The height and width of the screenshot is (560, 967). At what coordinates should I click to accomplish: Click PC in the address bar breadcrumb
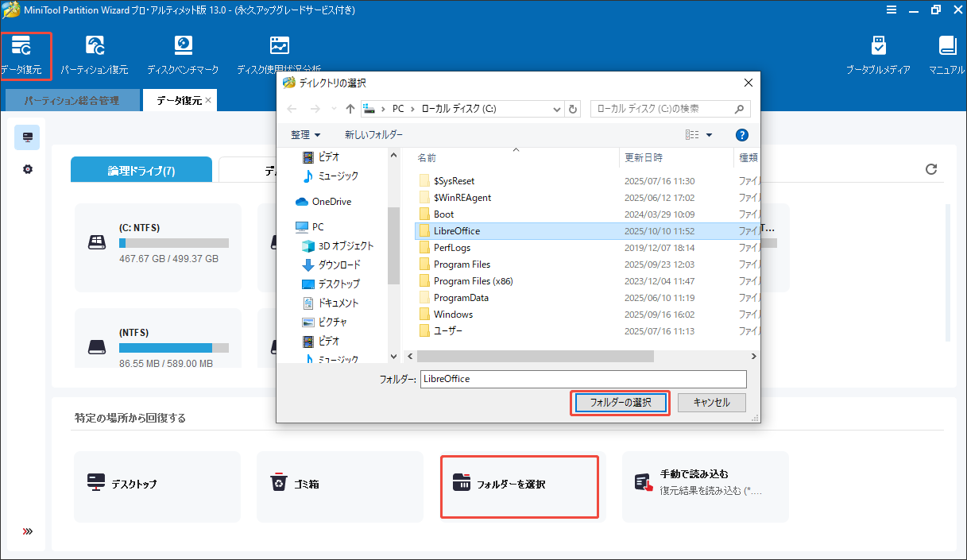398,109
